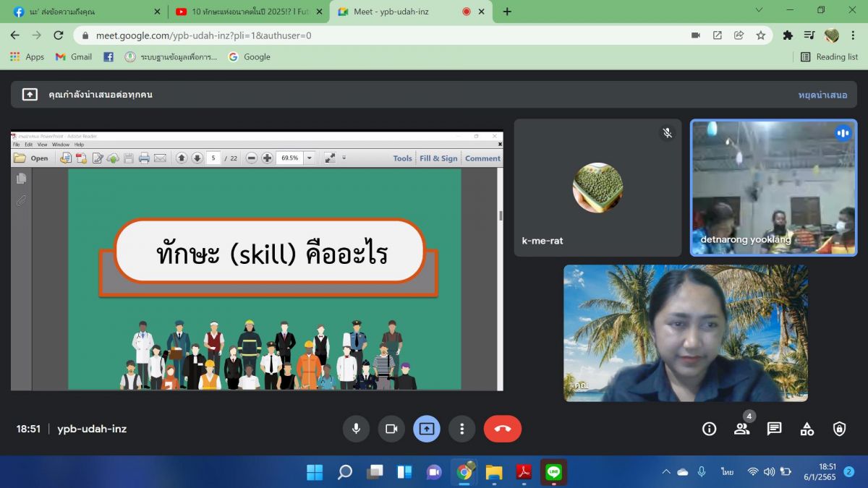The width and height of the screenshot is (868, 488).
Task: Bookmark this page with star icon
Action: (760, 35)
